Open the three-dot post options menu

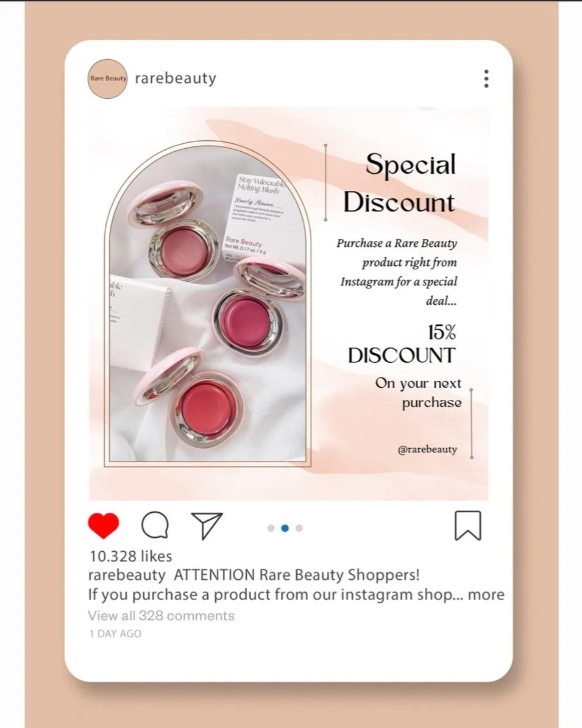click(x=486, y=79)
